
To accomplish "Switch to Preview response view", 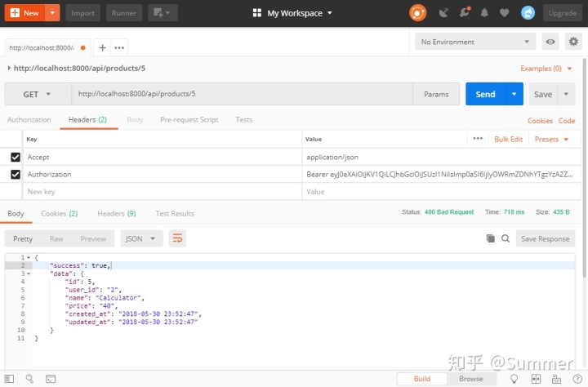I will click(93, 239).
